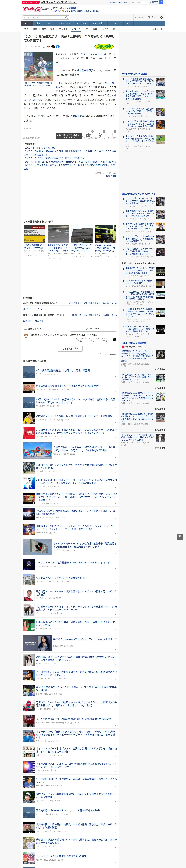Open access ranking item 1 about ロバーツ監督
186x868 pixels.
tap(140, 81)
